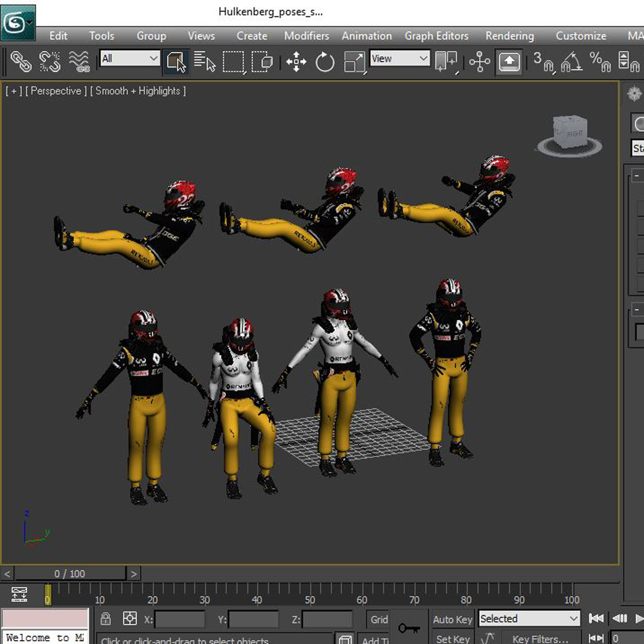This screenshot has width=644, height=644.
Task: Open the Graph Editors menu
Action: click(436, 36)
